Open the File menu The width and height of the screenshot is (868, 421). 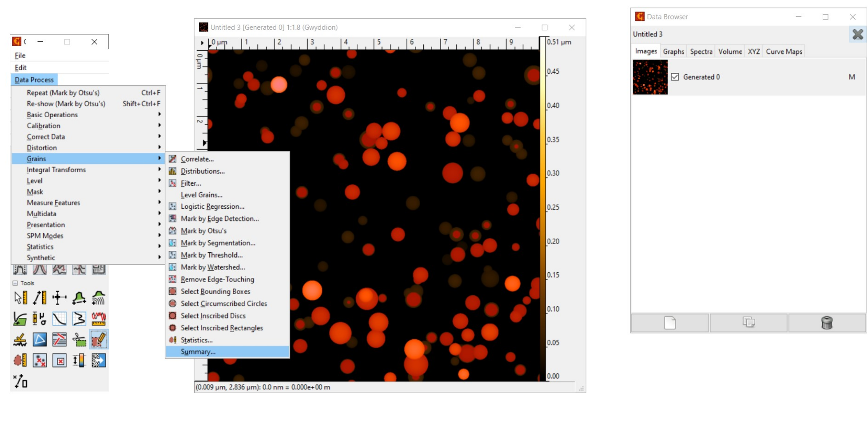(x=20, y=56)
